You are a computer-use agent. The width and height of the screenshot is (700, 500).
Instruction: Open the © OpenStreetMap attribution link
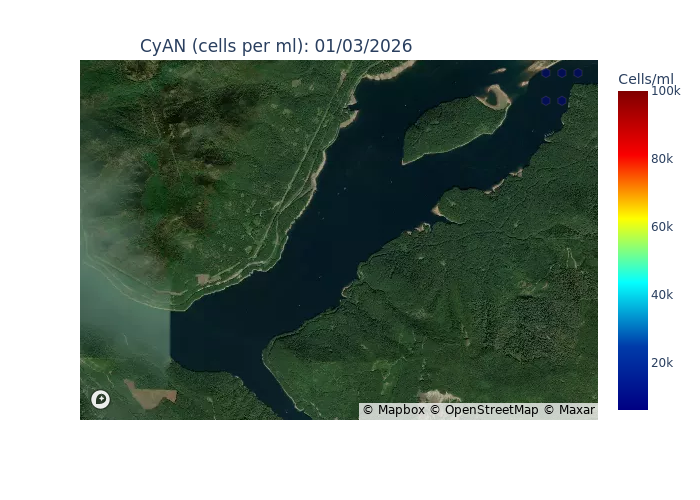pos(484,410)
